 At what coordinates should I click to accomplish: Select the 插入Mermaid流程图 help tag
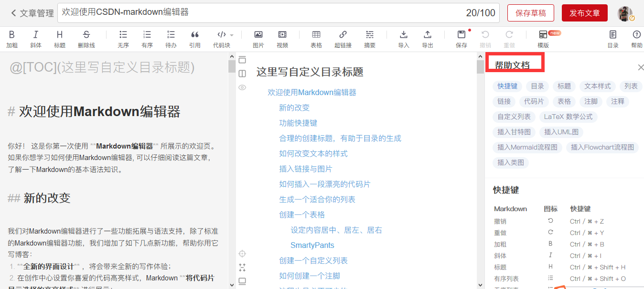pyautogui.click(x=527, y=147)
